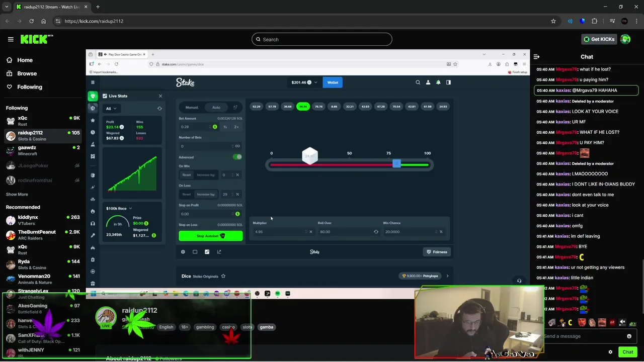Click the Fairness button

click(x=437, y=252)
